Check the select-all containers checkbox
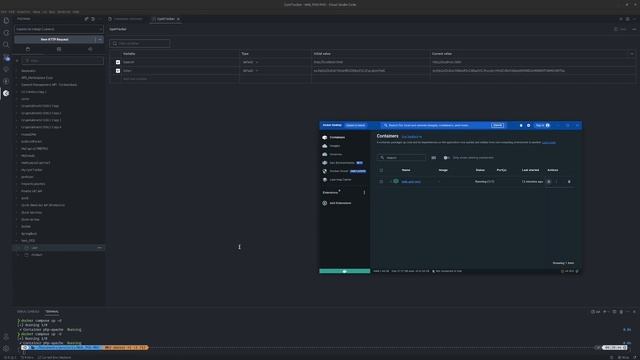 (381, 171)
